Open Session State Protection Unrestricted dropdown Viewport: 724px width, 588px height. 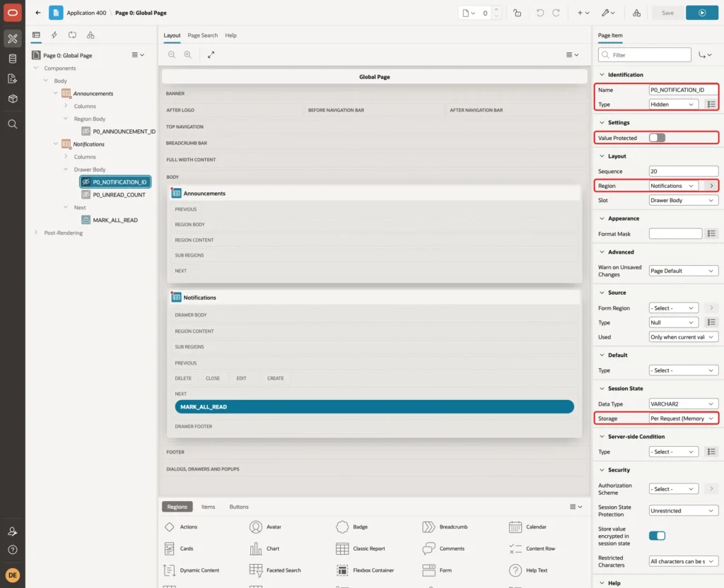684,510
